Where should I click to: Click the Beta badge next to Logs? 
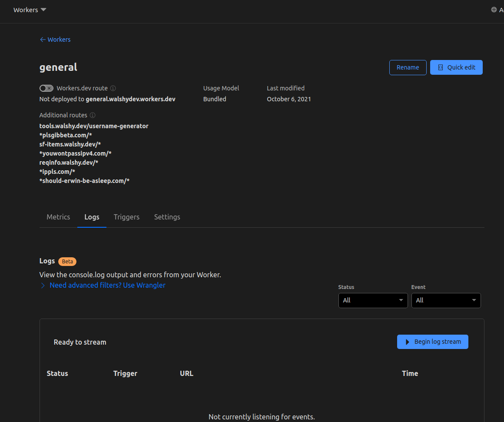click(67, 261)
